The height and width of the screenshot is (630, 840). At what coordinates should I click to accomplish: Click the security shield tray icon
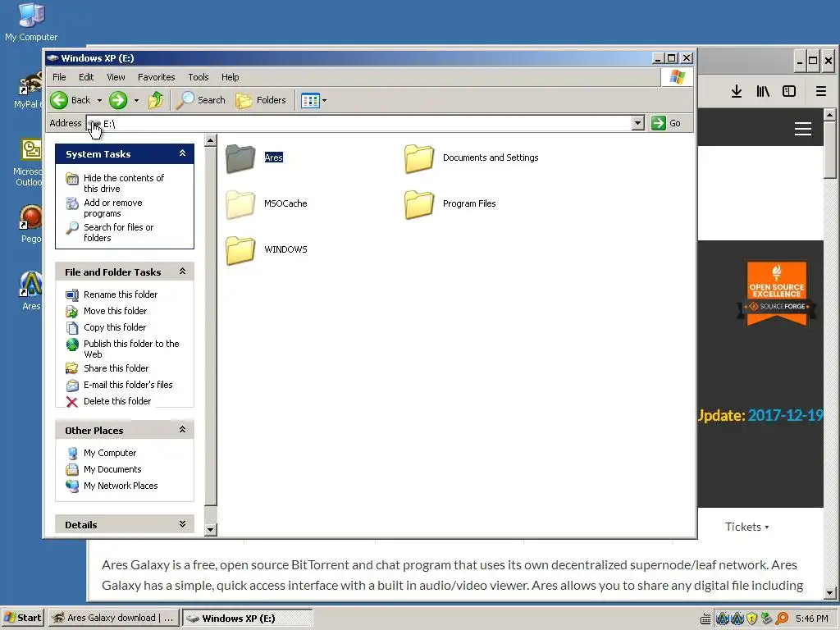tap(751, 619)
